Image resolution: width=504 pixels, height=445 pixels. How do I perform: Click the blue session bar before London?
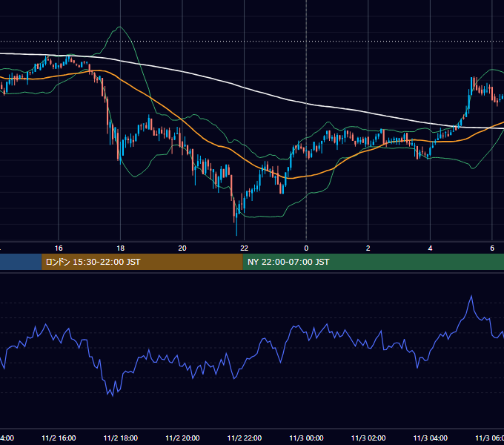pyautogui.click(x=21, y=262)
